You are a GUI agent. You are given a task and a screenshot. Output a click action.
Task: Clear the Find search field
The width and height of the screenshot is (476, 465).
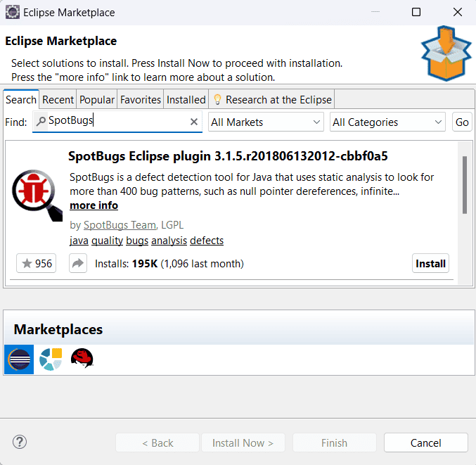[194, 122]
